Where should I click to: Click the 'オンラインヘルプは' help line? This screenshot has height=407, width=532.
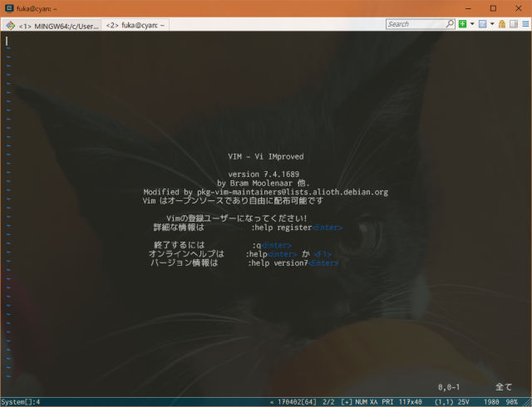click(x=186, y=253)
